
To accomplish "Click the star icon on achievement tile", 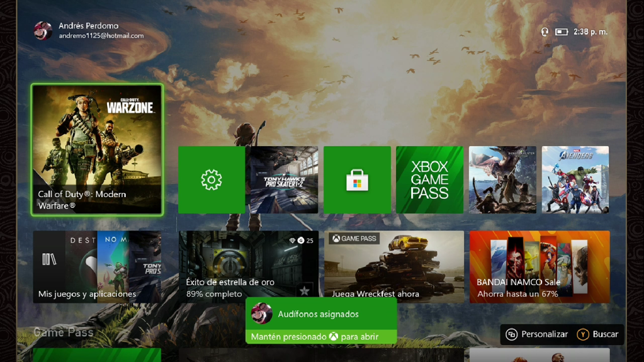I will pos(304,290).
